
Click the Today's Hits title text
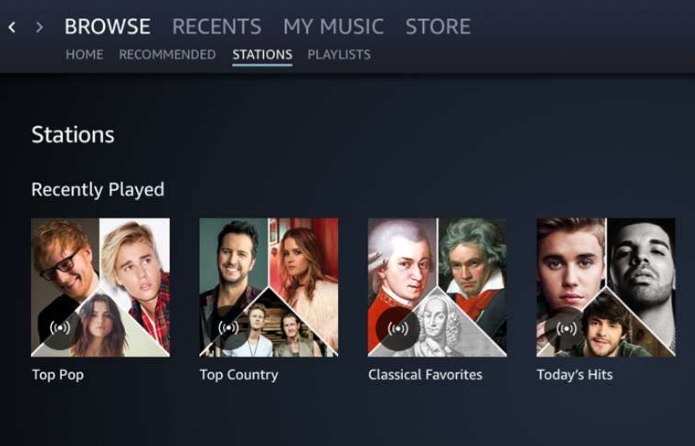(575, 375)
